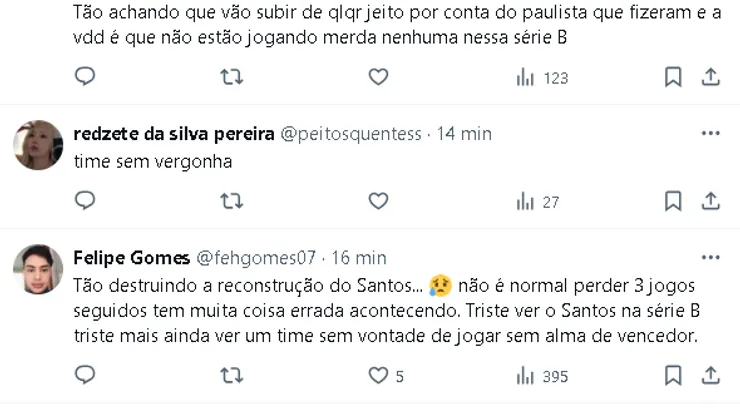View analytics showing 395 views
This screenshot has width=740, height=416.
542,376
